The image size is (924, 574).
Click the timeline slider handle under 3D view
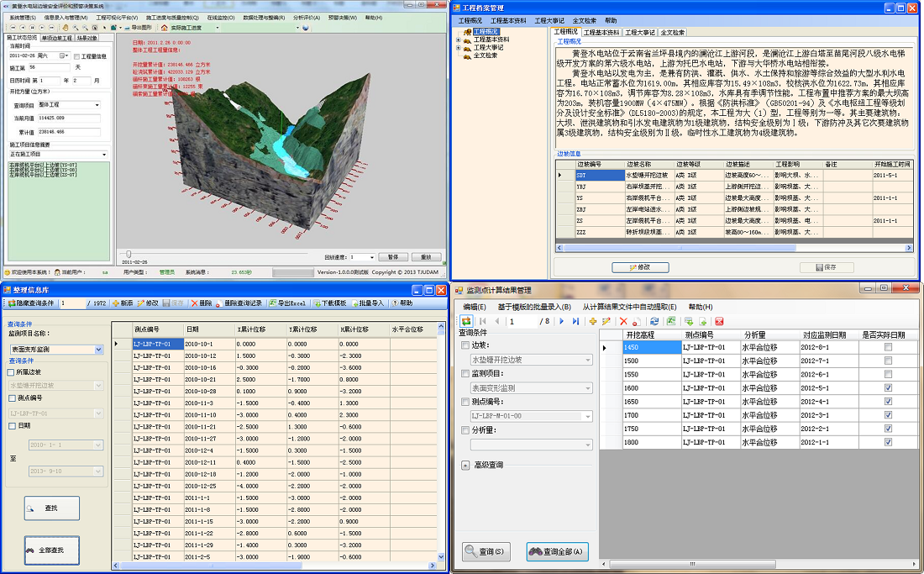pos(129,254)
